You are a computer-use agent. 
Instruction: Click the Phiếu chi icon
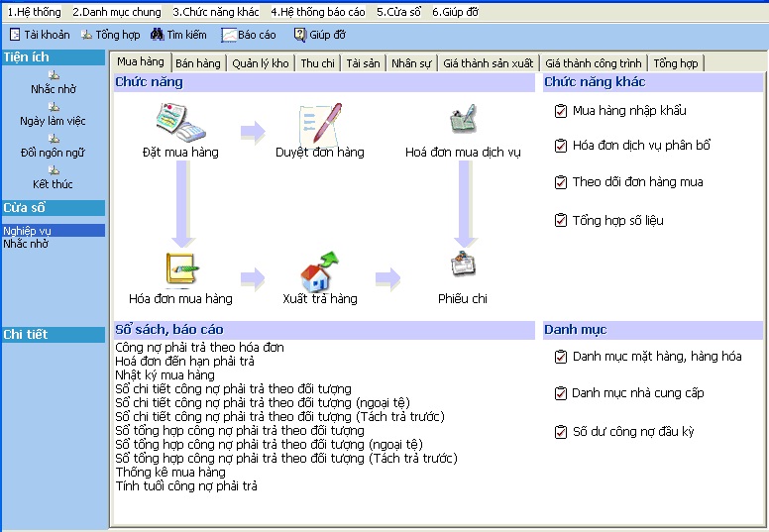click(x=463, y=267)
